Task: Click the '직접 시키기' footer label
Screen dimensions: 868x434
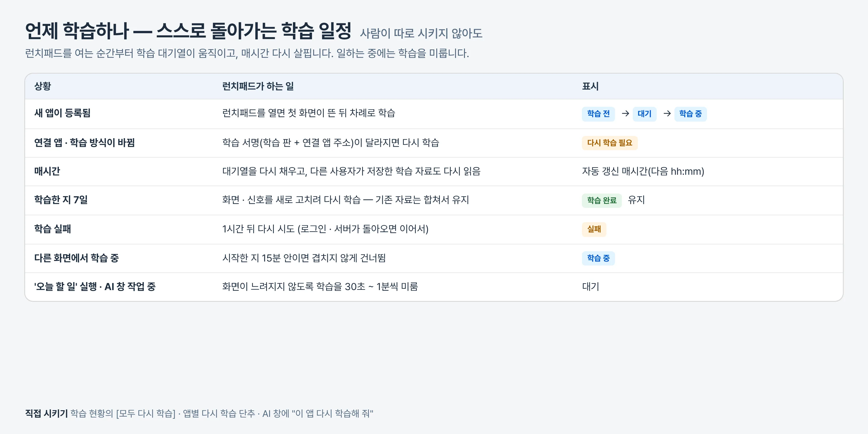Action: tap(47, 413)
